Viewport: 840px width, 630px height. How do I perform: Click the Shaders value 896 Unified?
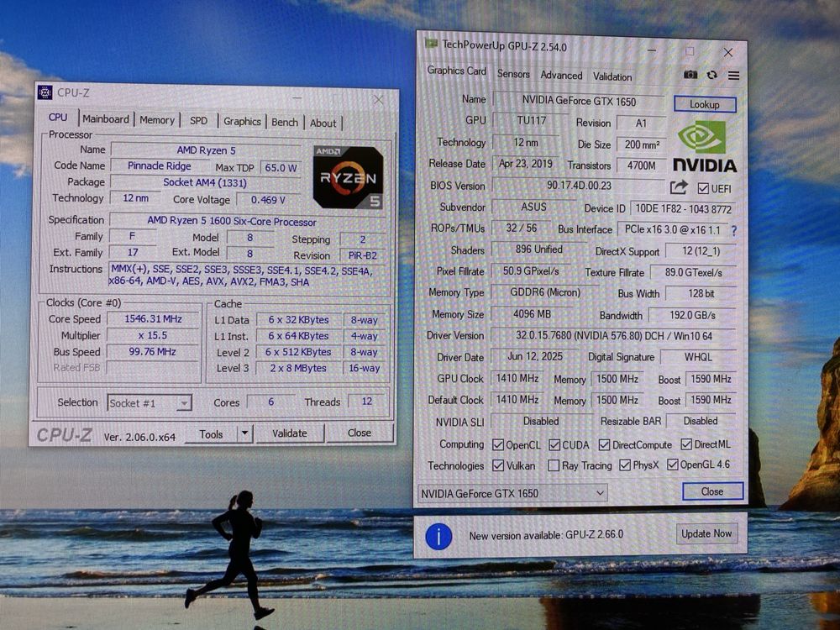(539, 249)
